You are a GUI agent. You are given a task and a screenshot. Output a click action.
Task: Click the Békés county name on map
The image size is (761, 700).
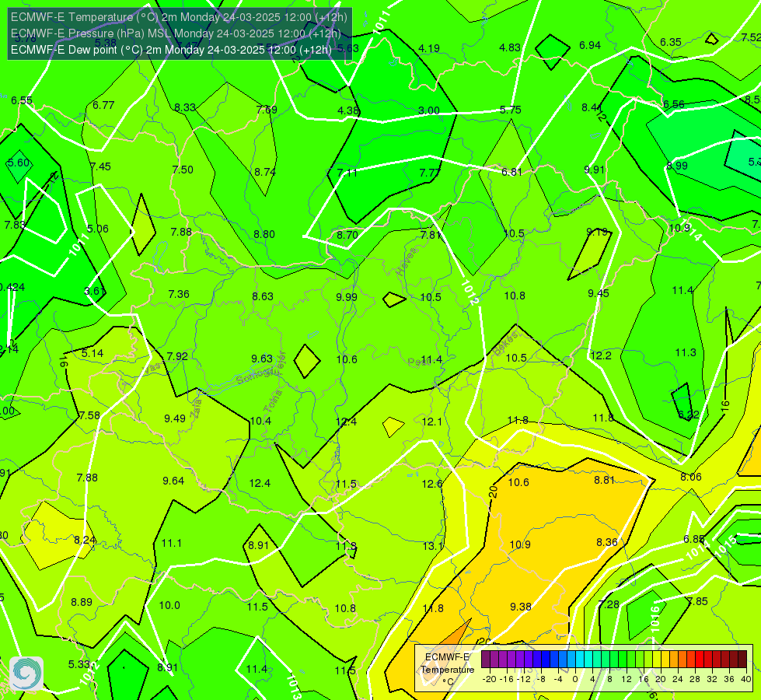[506, 343]
